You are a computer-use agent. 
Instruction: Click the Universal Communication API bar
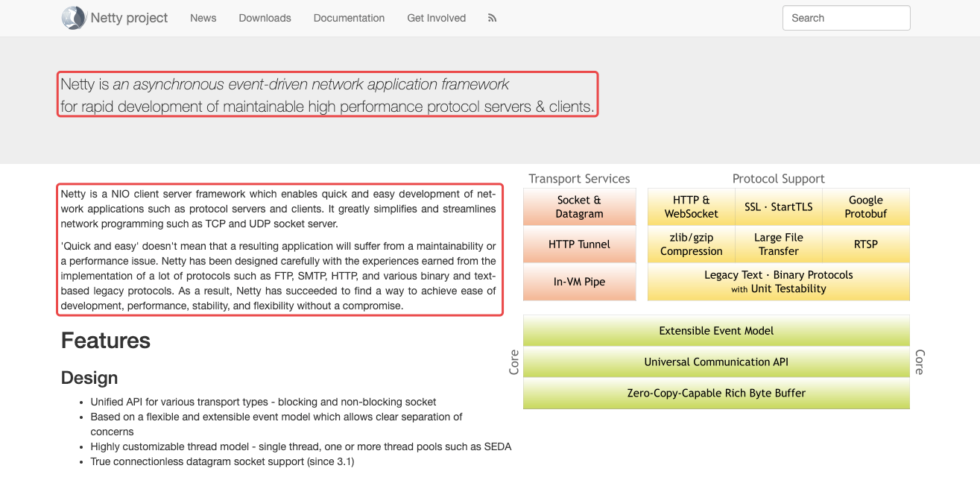click(716, 362)
